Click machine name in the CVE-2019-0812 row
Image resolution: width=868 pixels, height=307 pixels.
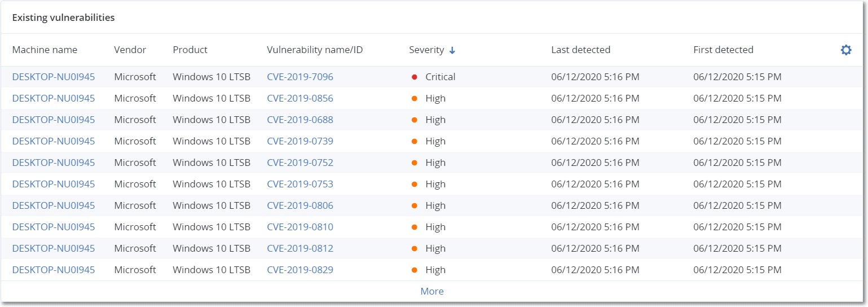click(54, 248)
